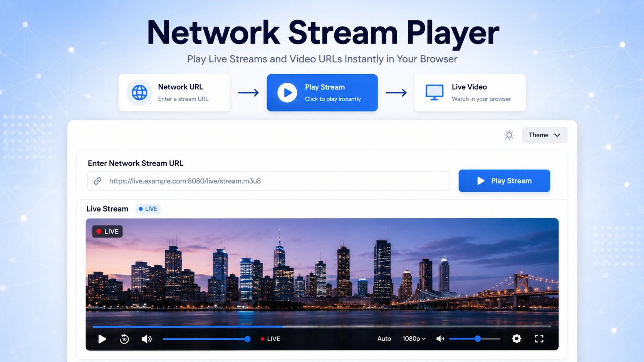
Task: Click the blue LIVE badge beside Live Stream
Action: pos(148,209)
